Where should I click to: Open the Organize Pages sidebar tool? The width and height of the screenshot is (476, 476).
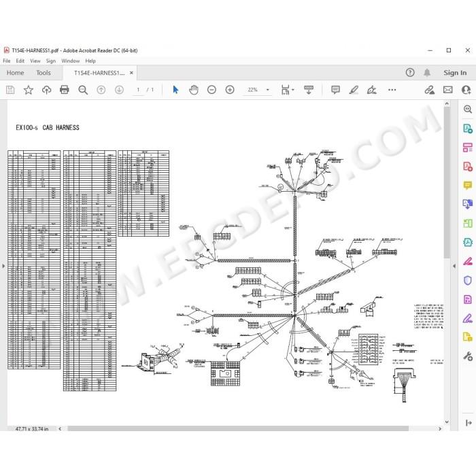point(468,223)
